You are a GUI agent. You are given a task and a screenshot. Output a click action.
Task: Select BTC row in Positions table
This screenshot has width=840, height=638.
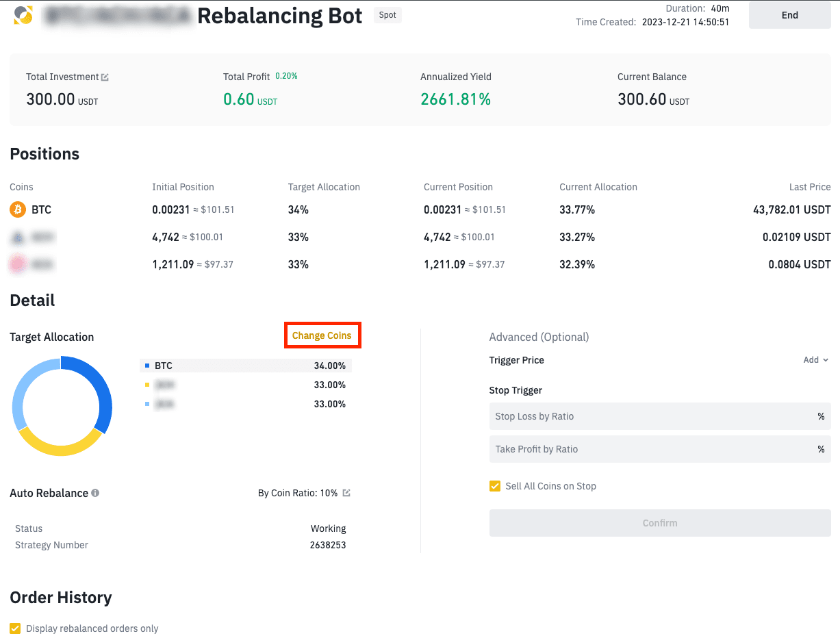(420, 209)
